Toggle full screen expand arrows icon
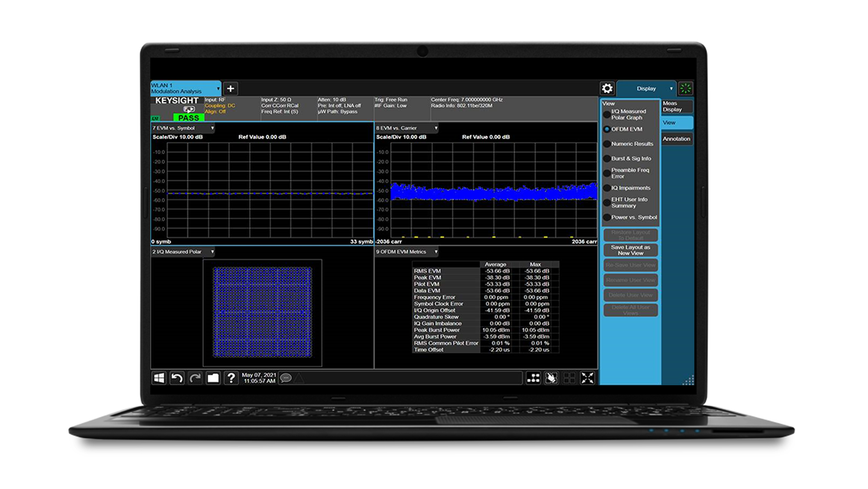868x489 pixels. point(587,378)
